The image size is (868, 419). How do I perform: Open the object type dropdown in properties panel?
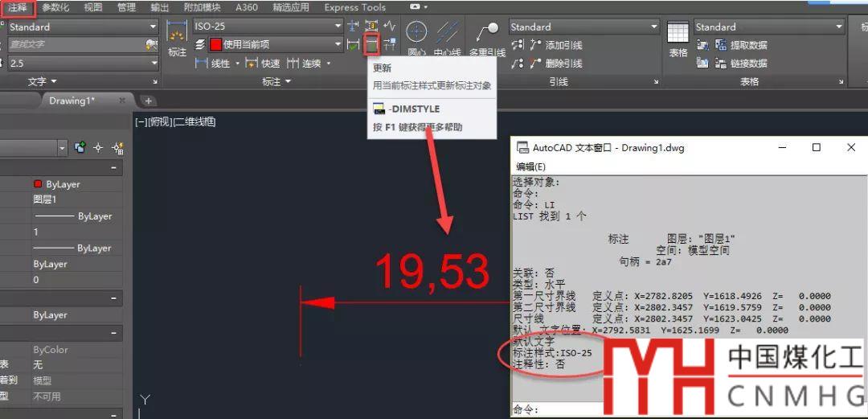(62, 148)
